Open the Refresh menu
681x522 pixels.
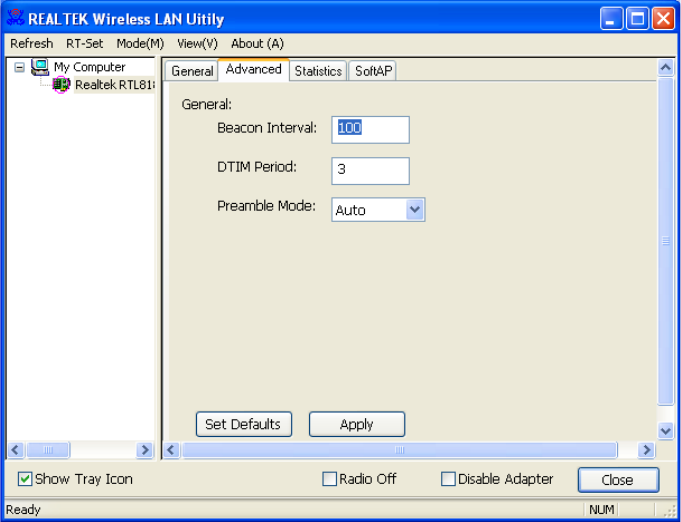click(x=32, y=44)
